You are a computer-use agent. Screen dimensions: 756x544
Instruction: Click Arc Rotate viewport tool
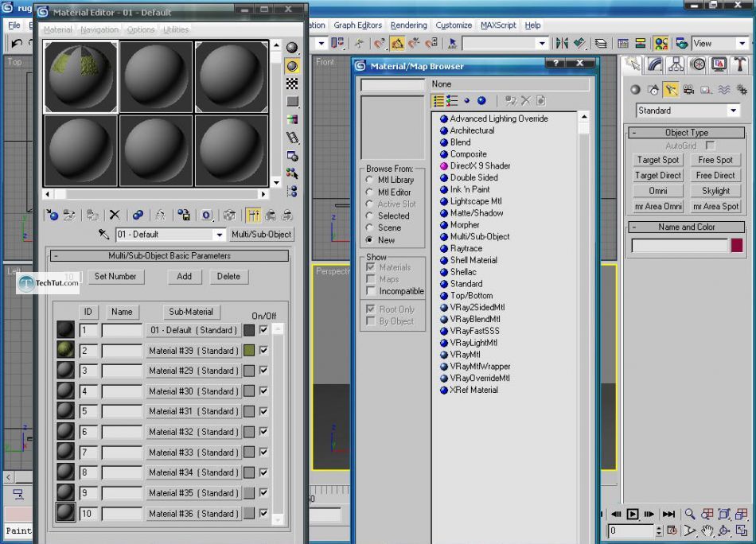(x=723, y=531)
